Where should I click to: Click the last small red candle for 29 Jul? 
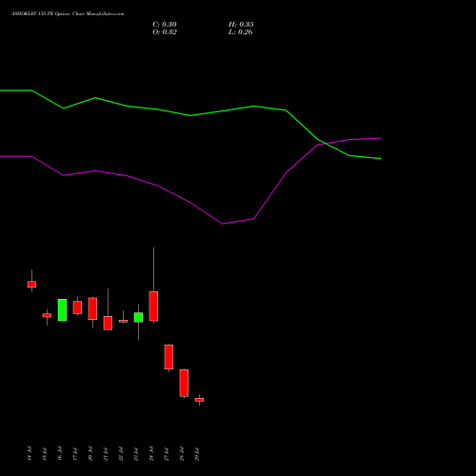point(199,400)
